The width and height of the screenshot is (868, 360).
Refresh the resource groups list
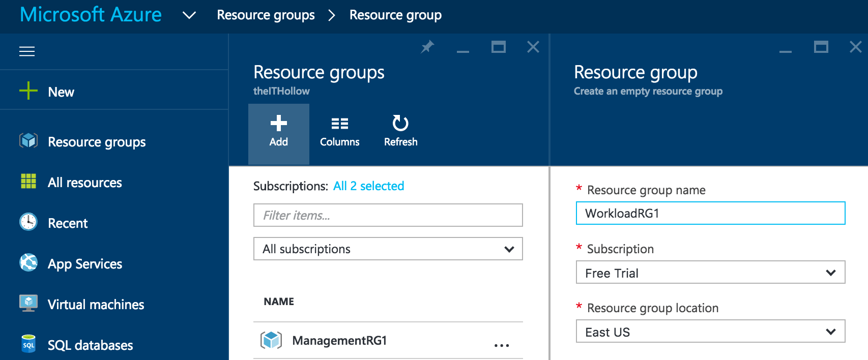[x=400, y=131]
